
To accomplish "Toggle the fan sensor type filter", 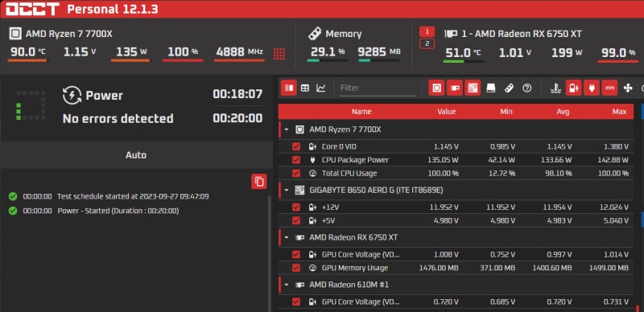I will click(628, 88).
